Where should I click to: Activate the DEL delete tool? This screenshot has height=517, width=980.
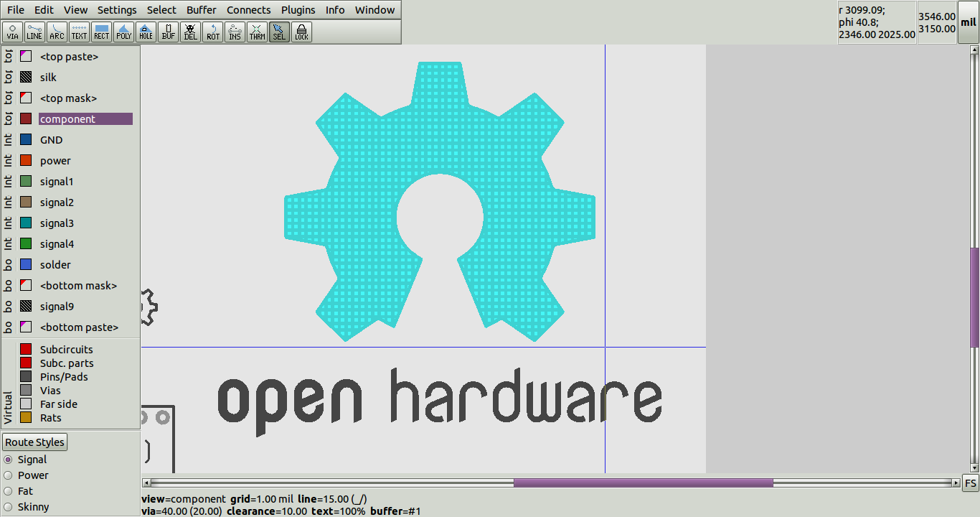tap(190, 32)
